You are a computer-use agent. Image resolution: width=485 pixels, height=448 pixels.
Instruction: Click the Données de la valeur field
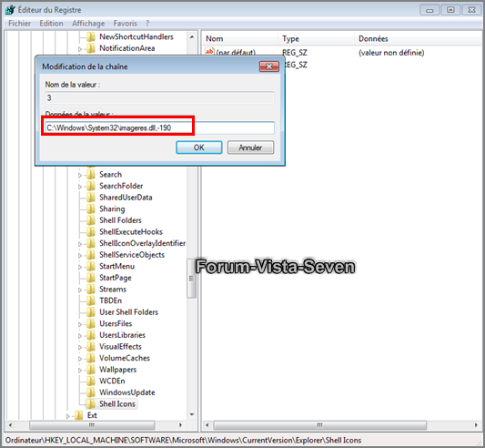point(159,127)
